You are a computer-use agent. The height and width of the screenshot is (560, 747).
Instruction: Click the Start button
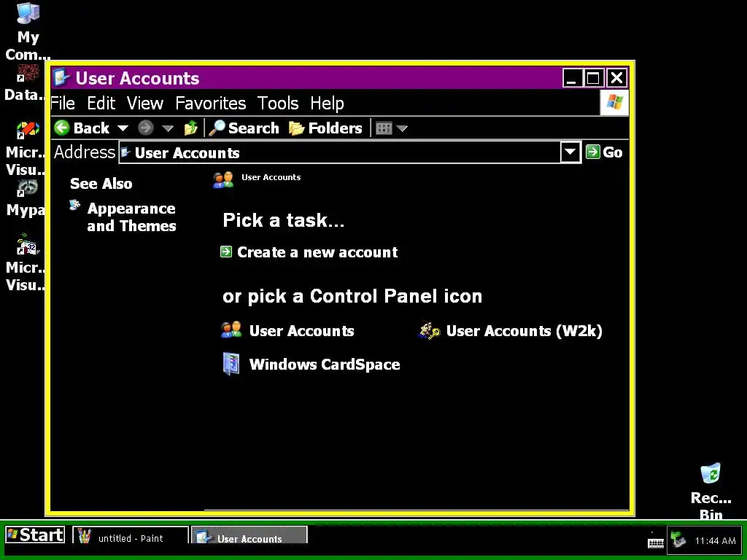[x=35, y=534]
